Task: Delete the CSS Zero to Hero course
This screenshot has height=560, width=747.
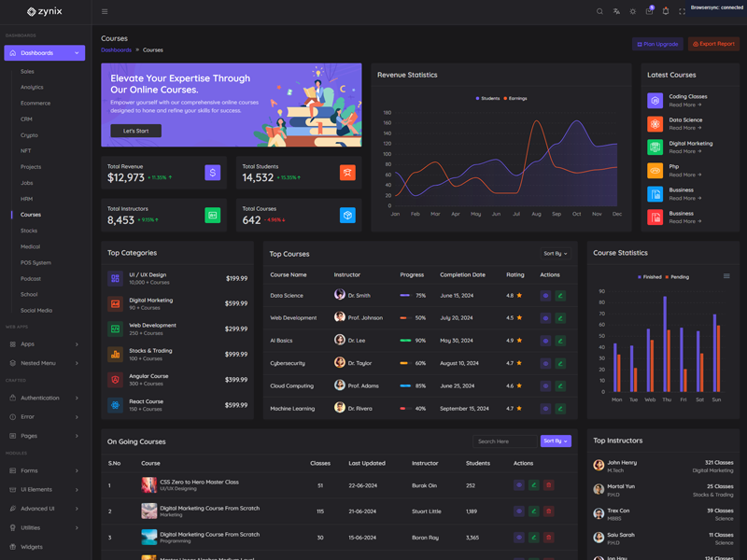Action: [548, 485]
